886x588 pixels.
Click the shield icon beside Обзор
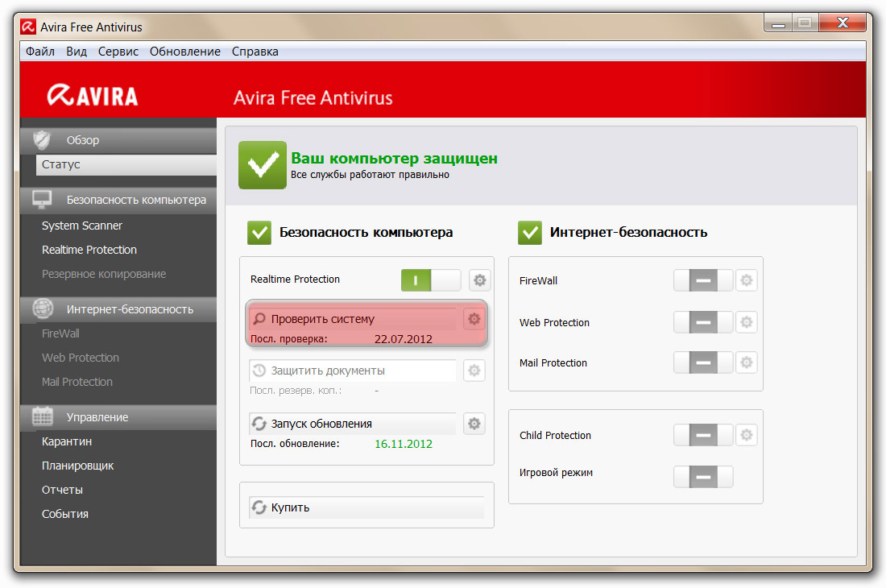[x=42, y=140]
